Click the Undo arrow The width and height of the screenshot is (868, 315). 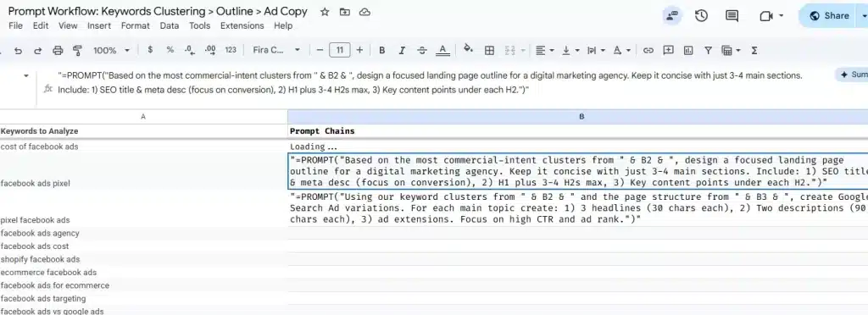click(x=19, y=50)
